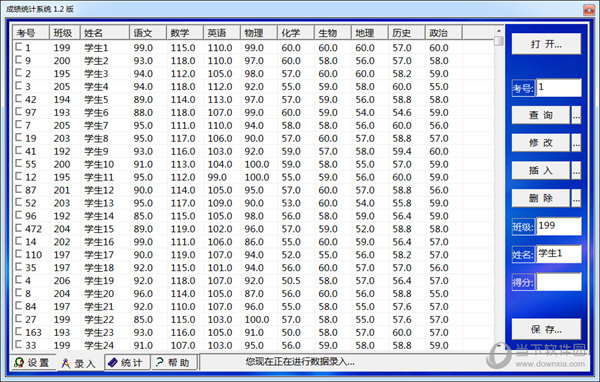Check the box for 学生8 row
600x382 pixels.
[x=18, y=137]
